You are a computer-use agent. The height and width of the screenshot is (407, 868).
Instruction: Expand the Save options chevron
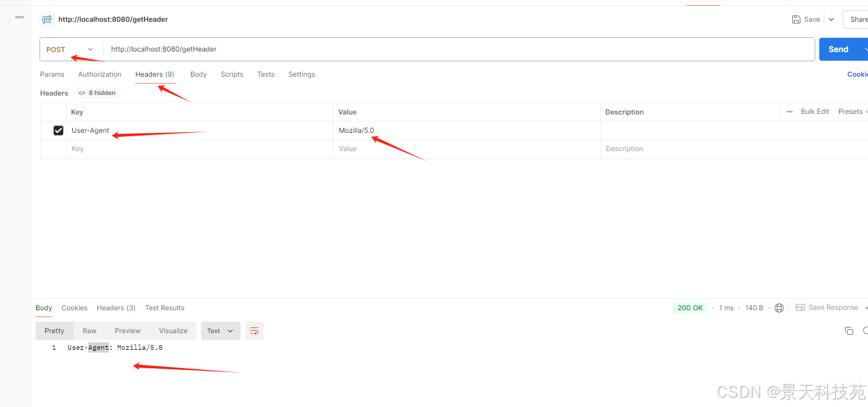click(x=831, y=19)
